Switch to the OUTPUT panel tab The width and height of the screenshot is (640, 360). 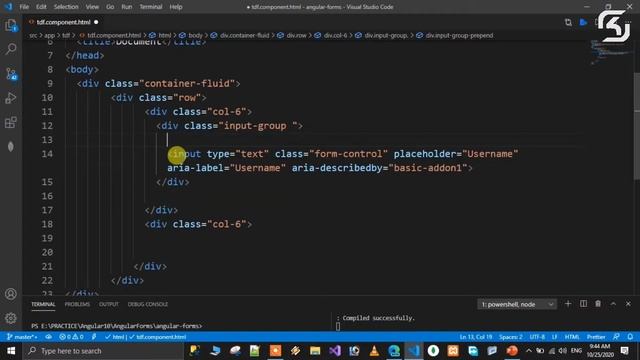point(109,304)
